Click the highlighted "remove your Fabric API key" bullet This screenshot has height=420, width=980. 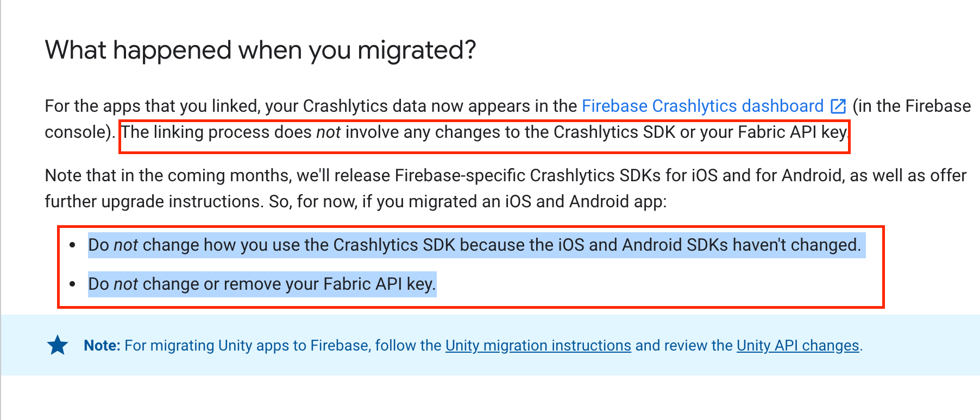pos(262,284)
